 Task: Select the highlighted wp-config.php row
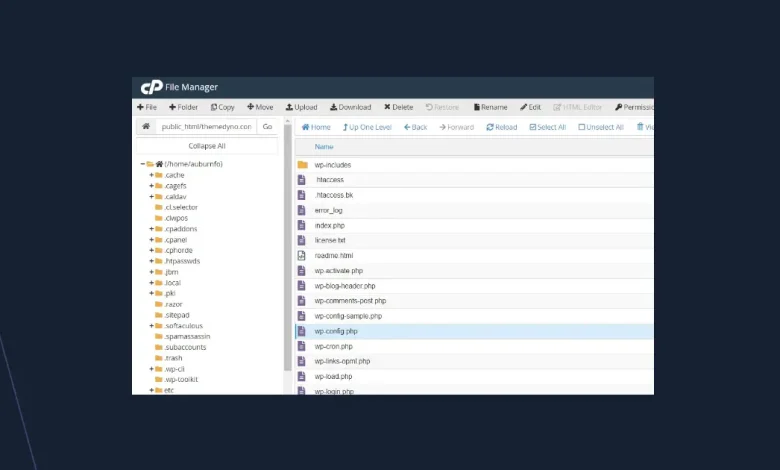pos(475,331)
